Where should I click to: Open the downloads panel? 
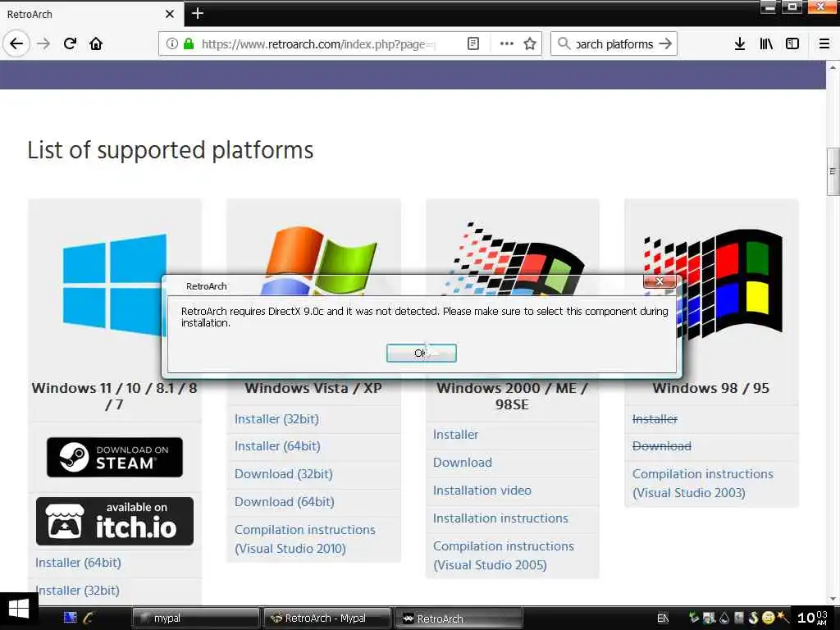pos(739,43)
